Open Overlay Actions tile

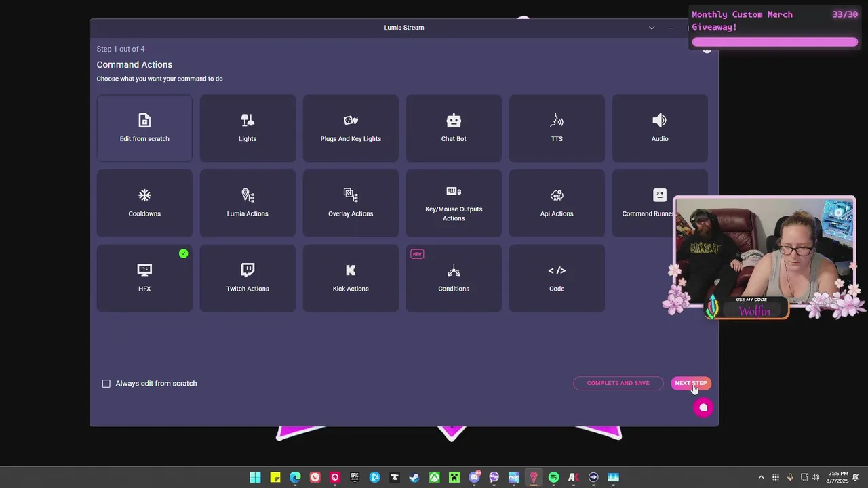[x=351, y=203]
